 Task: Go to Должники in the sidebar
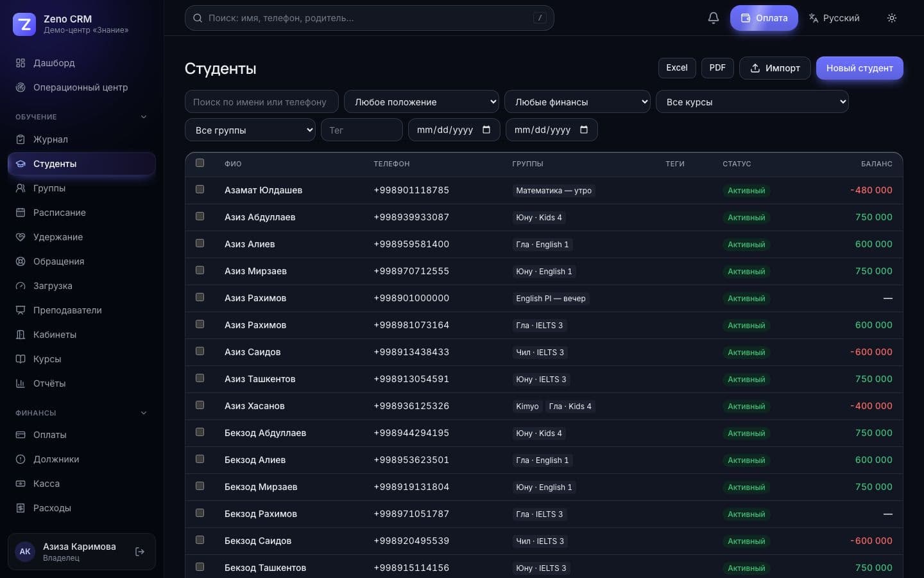tap(81, 459)
